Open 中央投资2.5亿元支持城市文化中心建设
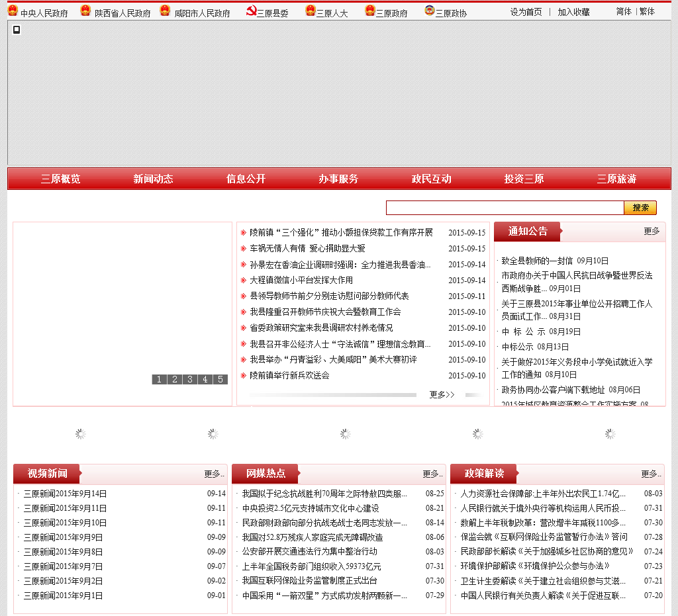This screenshot has height=616, width=678. (311, 508)
